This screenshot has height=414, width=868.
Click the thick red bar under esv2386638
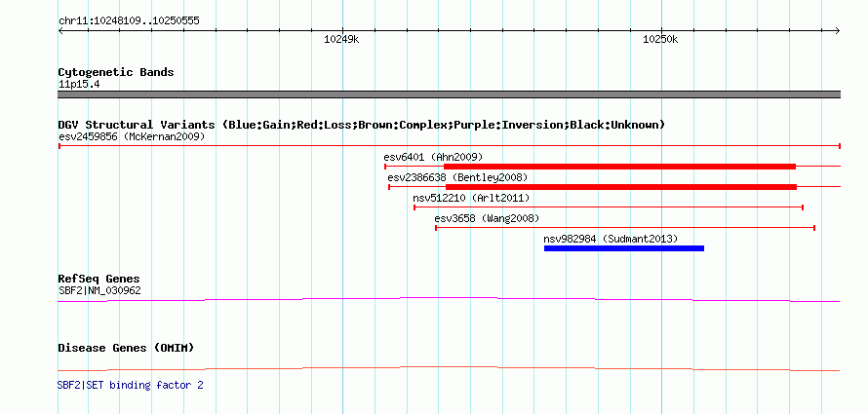(621, 187)
